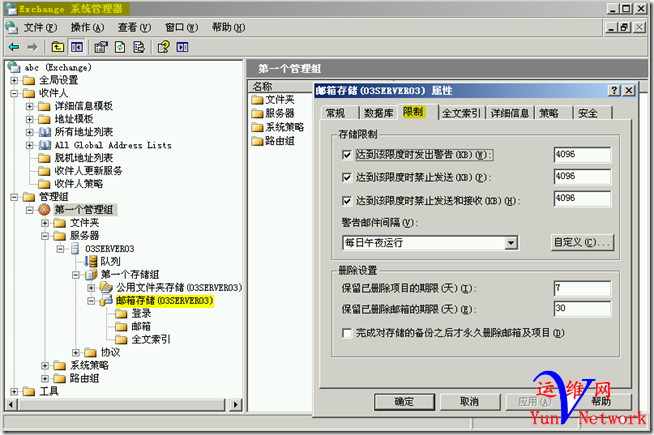Select 脱机地址列表 in the tree
Image resolution: width=654 pixels, height=435 pixels.
point(84,158)
